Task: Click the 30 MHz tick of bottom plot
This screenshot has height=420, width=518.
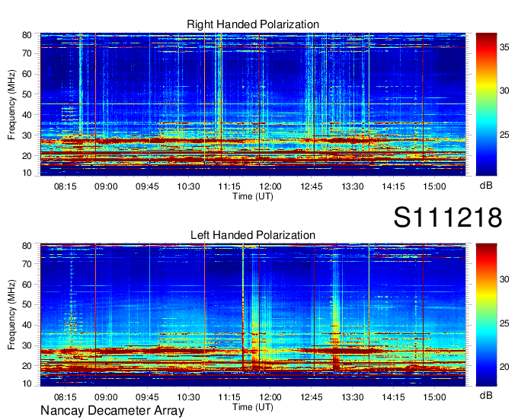Action: [x=27, y=345]
